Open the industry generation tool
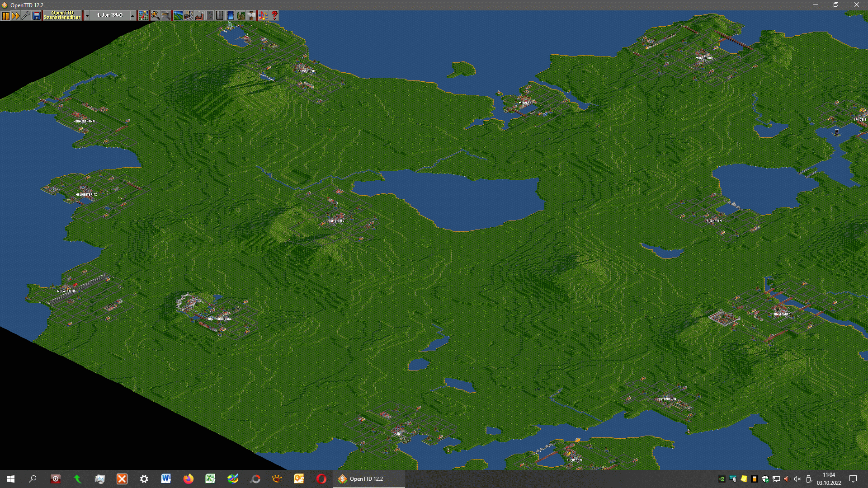868x488 pixels. tap(199, 16)
